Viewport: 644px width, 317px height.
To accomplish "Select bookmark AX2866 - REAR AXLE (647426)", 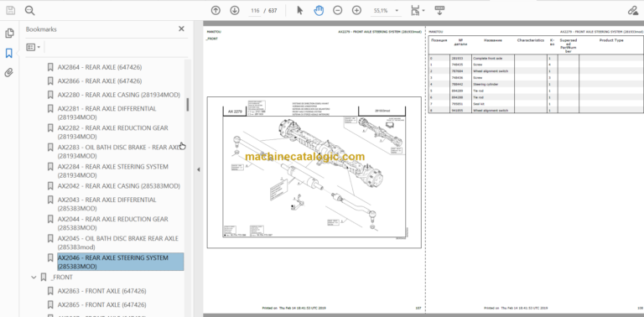I will pyautogui.click(x=100, y=81).
